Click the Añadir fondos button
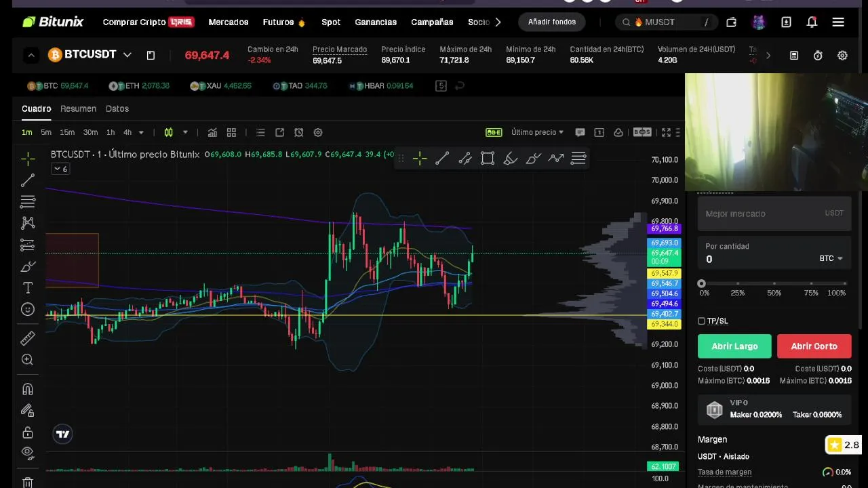This screenshot has height=488, width=868. click(552, 22)
